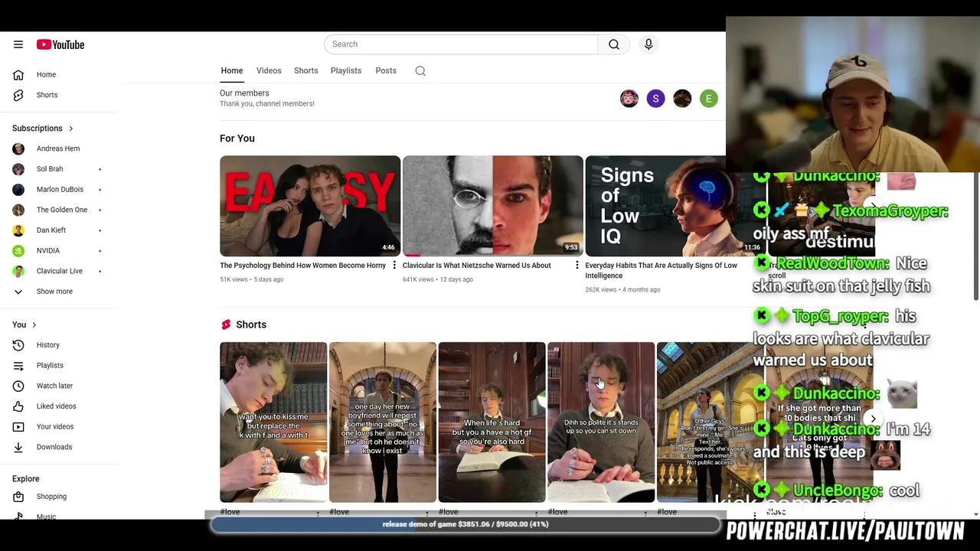Image resolution: width=980 pixels, height=551 pixels.
Task: Switch to the Videos tab
Action: point(269,70)
